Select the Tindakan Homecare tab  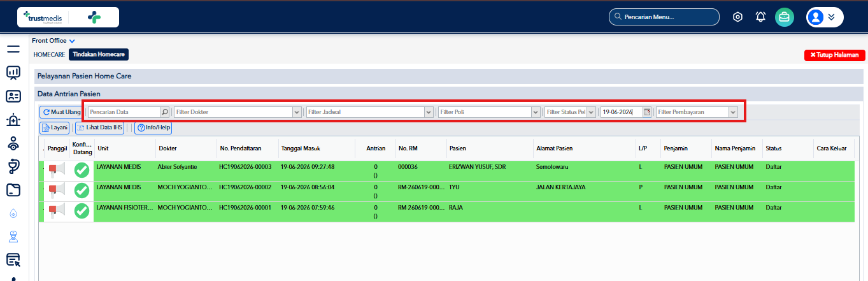99,55
